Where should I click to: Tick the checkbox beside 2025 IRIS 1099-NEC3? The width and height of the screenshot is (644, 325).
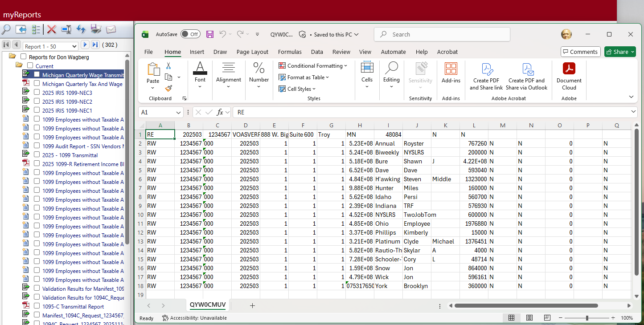point(37,93)
